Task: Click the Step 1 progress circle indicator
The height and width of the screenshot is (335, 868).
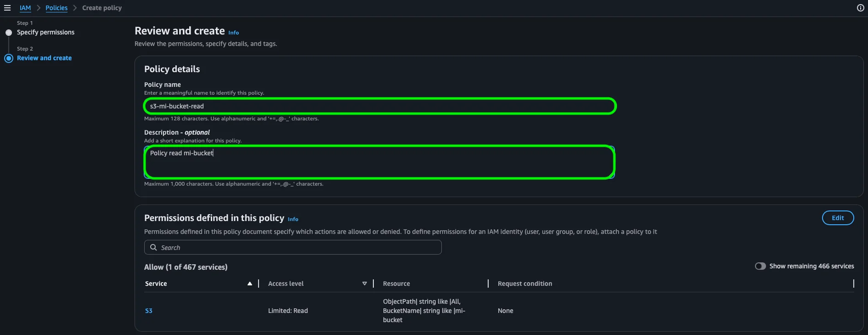Action: (x=9, y=33)
